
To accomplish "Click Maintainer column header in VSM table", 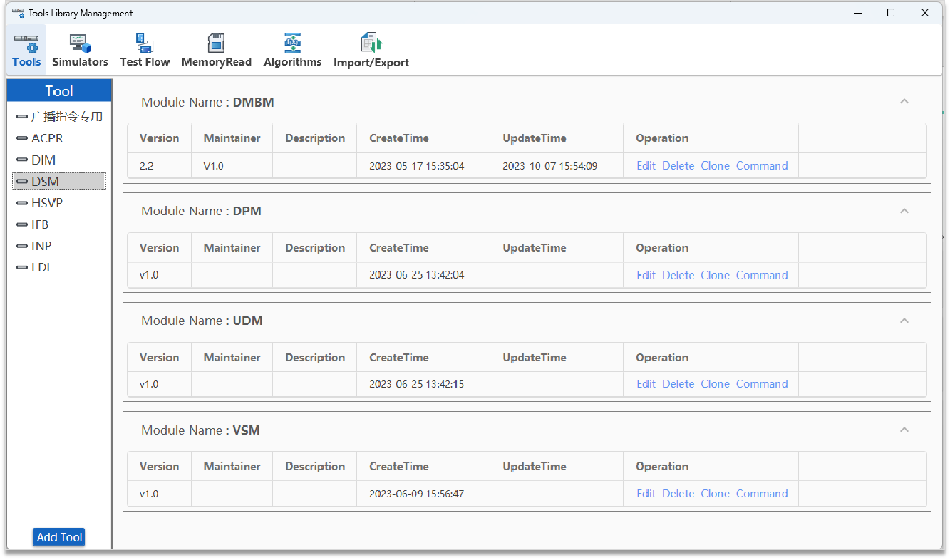I will pyautogui.click(x=232, y=467).
